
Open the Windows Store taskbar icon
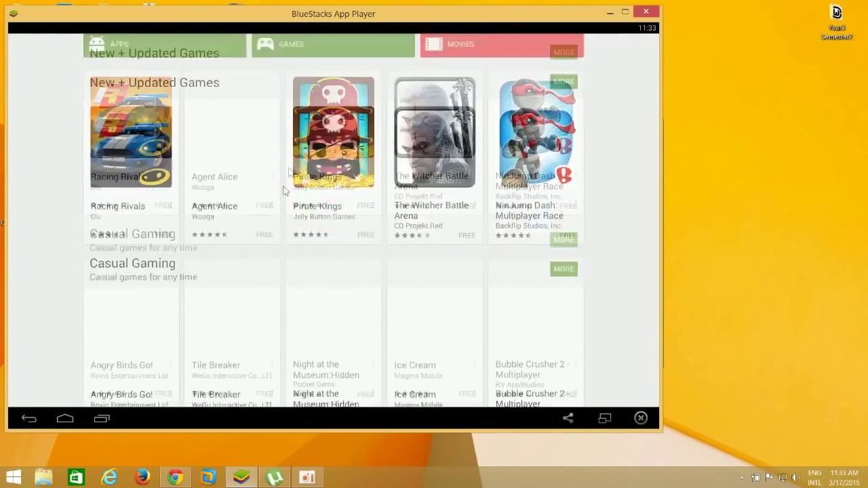coord(76,477)
